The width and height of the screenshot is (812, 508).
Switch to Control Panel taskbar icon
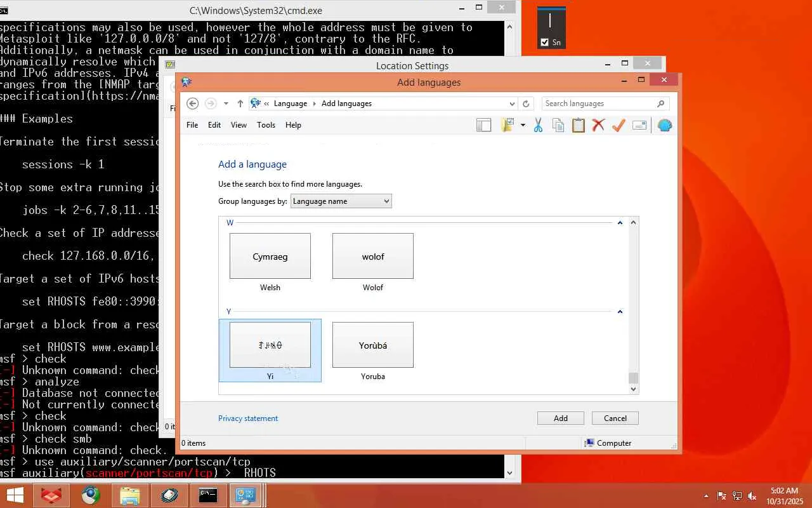[246, 495]
